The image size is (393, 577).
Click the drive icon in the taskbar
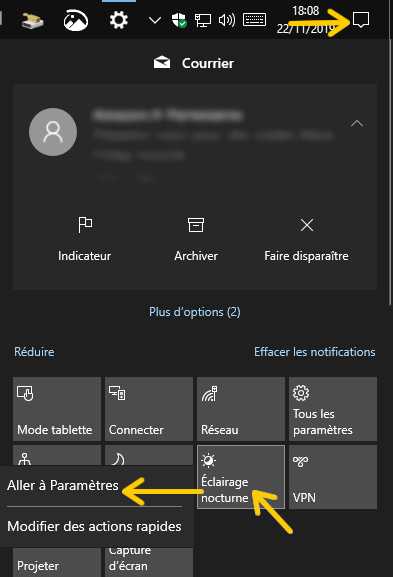[x=32, y=21]
